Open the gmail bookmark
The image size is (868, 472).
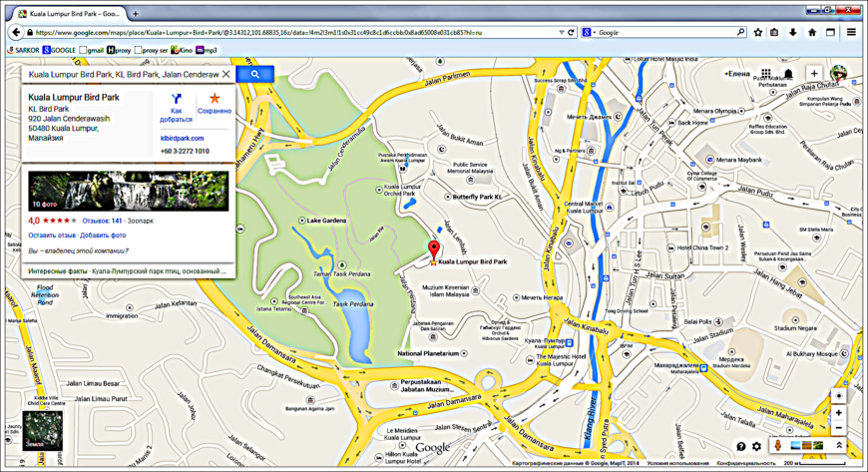click(92, 50)
